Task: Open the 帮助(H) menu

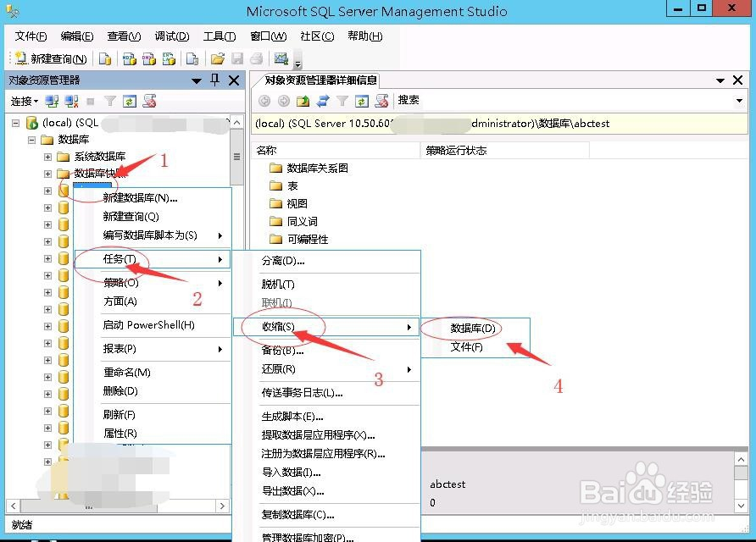Action: coord(365,36)
